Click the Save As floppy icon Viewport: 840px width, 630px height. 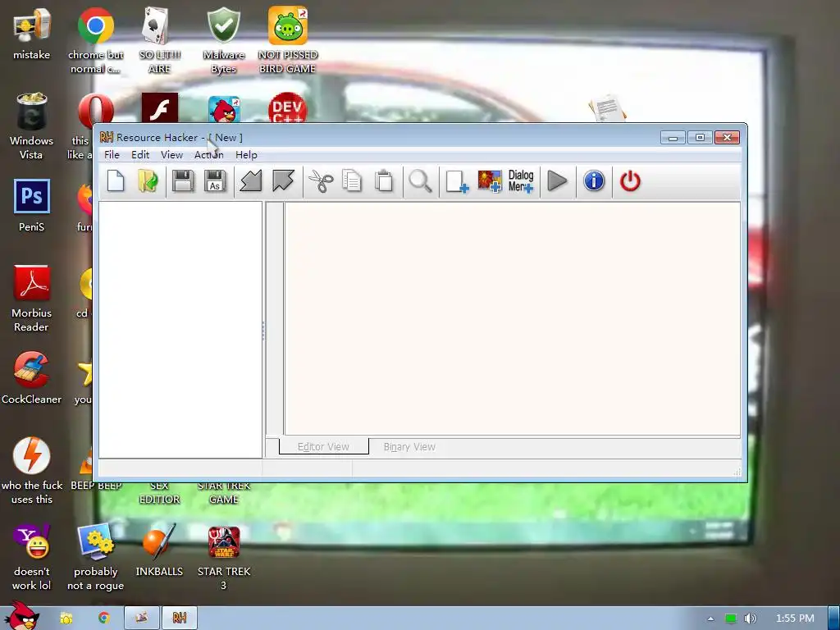tap(215, 181)
